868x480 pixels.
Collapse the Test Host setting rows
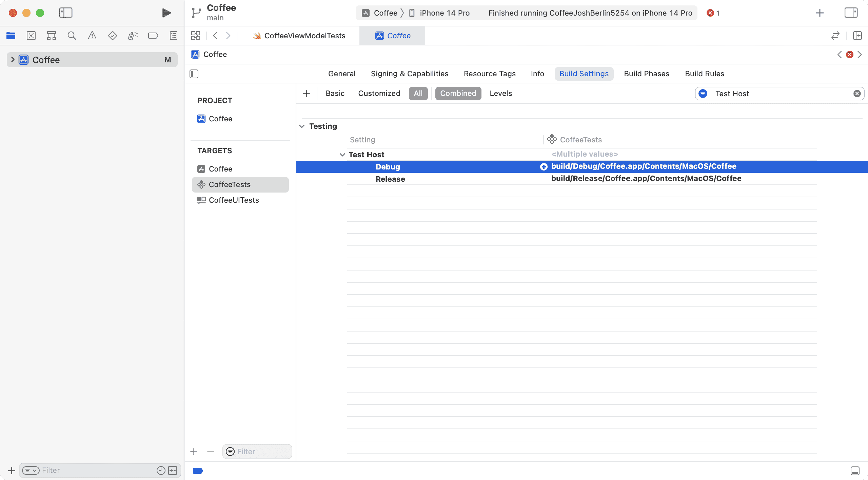pos(342,154)
